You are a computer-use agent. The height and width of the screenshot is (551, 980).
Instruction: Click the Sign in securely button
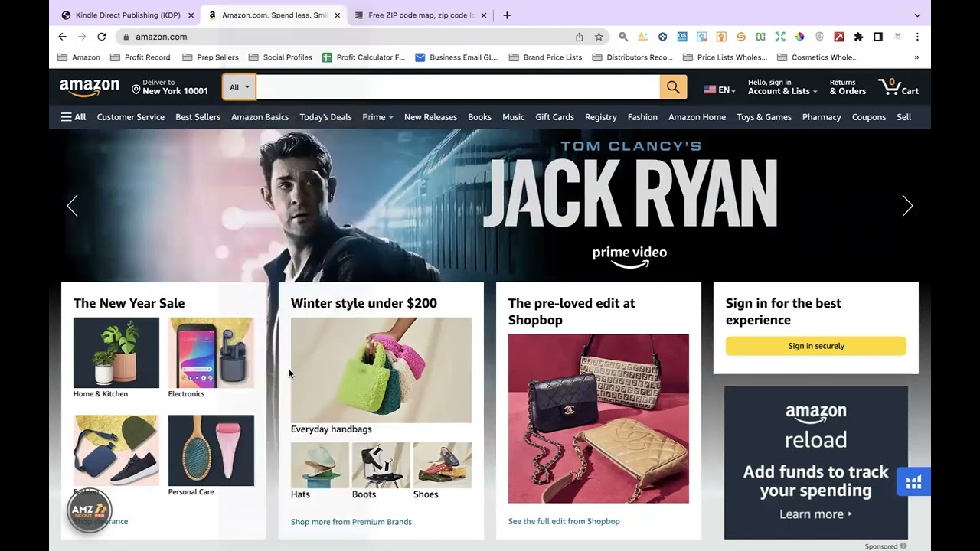point(816,346)
